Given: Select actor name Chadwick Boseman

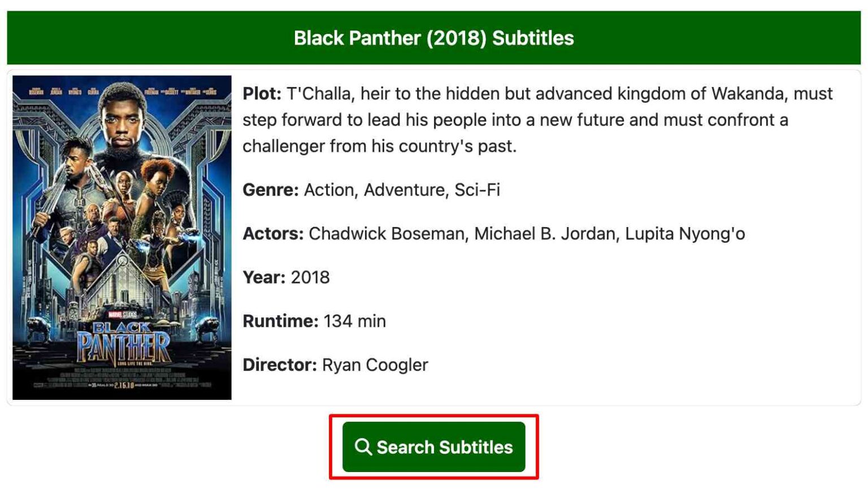Looking at the screenshot, I should click(x=388, y=234).
